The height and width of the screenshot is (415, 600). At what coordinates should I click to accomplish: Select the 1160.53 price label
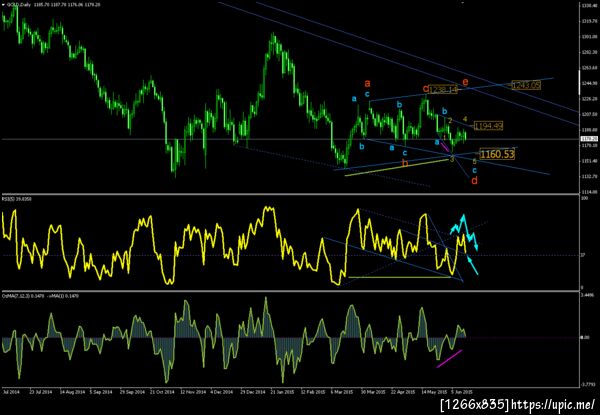(x=497, y=154)
